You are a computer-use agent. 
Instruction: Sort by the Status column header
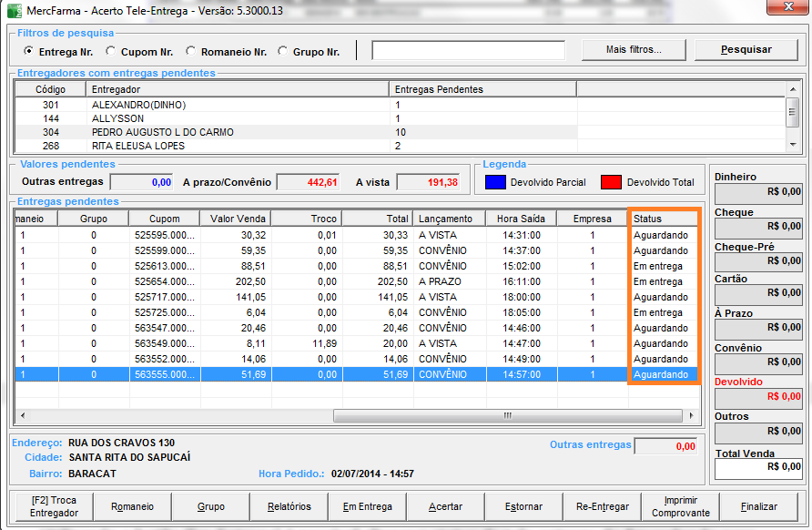click(x=664, y=219)
